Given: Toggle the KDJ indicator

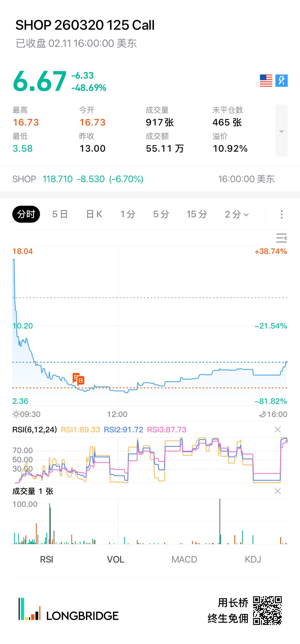Looking at the screenshot, I should [x=253, y=559].
